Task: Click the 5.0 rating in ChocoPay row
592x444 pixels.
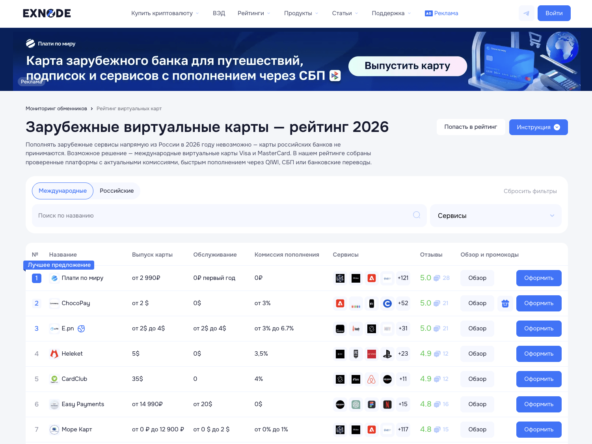Action: [426, 303]
